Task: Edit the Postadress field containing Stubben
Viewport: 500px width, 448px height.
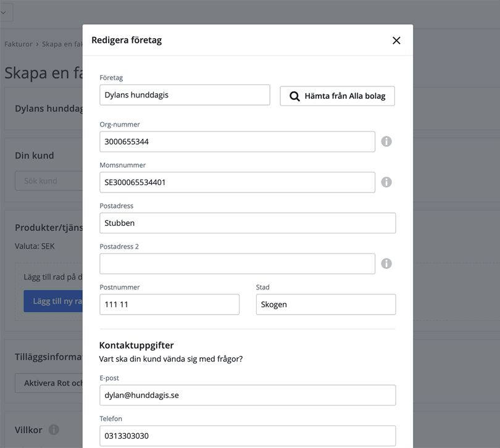Action: click(247, 223)
